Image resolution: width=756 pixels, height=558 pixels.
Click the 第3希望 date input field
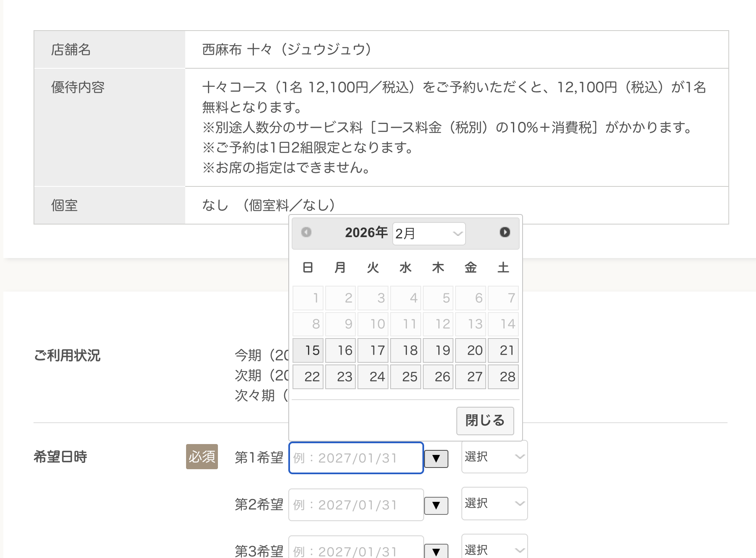(x=356, y=549)
